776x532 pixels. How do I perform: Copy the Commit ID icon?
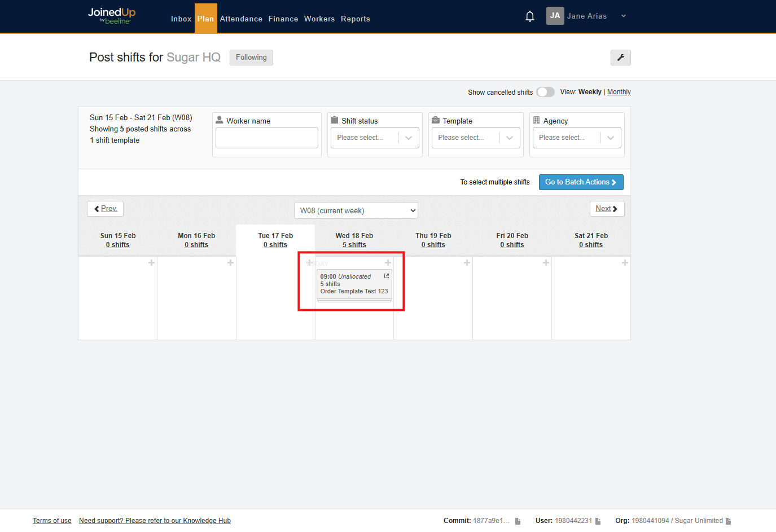[x=518, y=521]
